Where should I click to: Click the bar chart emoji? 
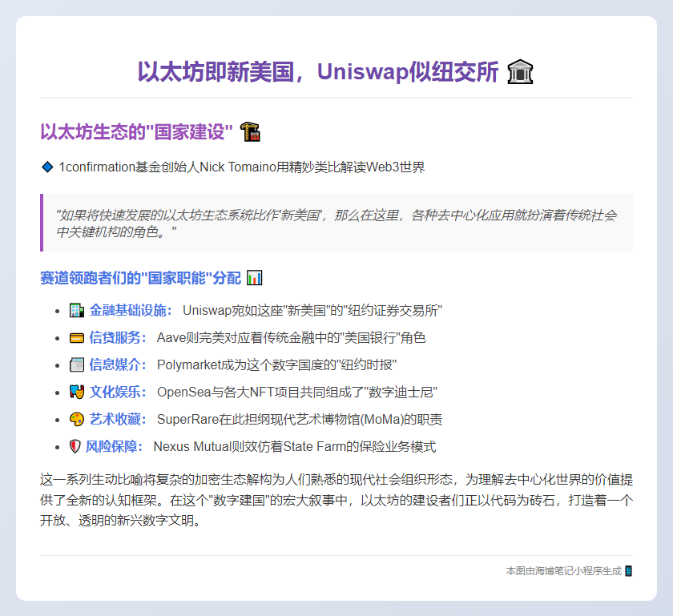tap(254, 278)
